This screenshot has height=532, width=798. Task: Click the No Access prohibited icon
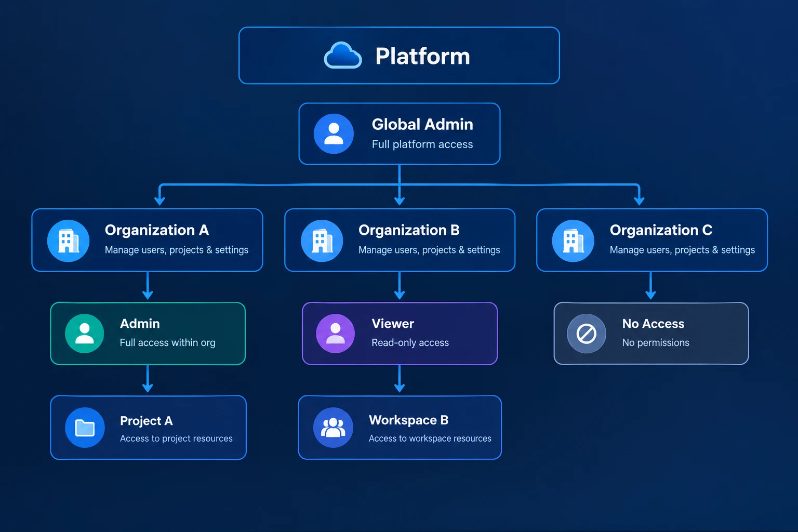[587, 334]
